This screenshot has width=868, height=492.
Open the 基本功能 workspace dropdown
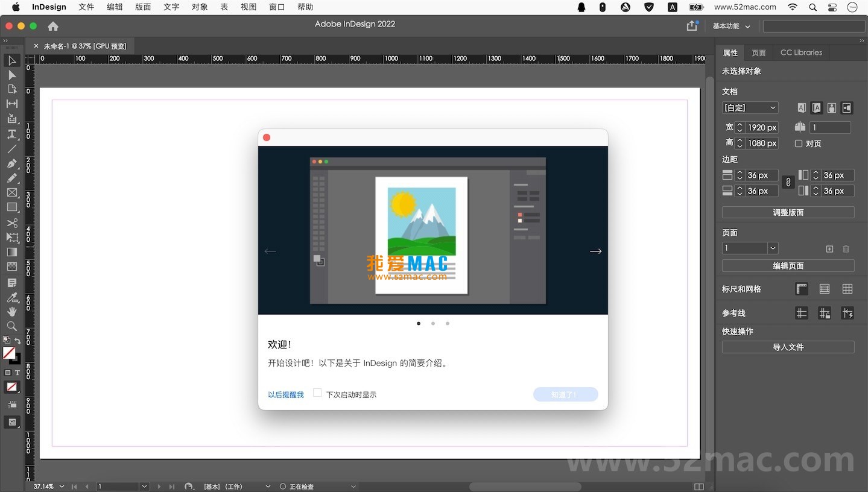click(732, 26)
